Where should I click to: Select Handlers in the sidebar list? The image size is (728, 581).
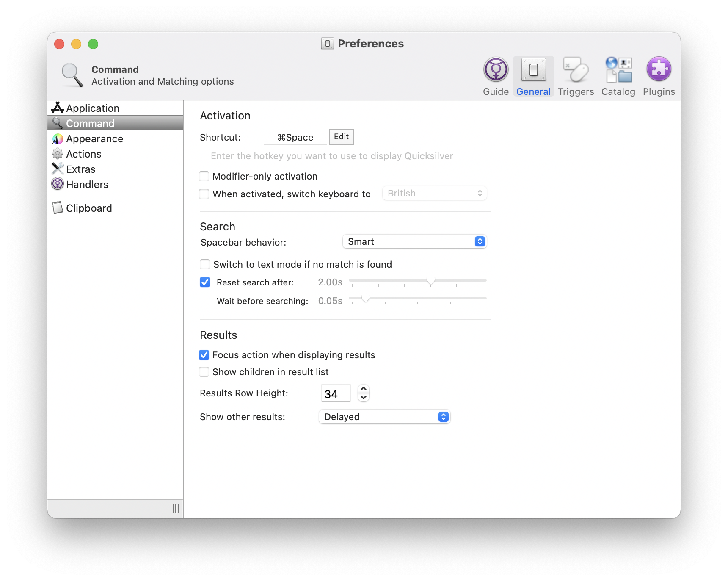(115, 184)
